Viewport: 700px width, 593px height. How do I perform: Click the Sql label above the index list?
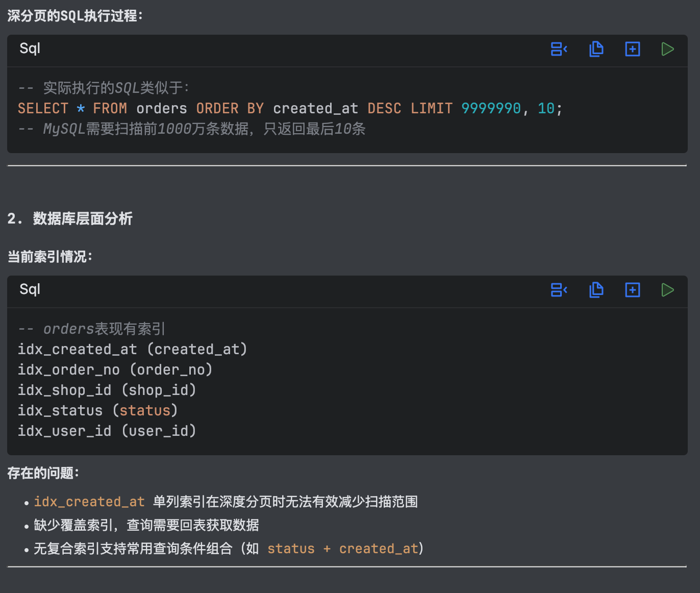point(30,289)
